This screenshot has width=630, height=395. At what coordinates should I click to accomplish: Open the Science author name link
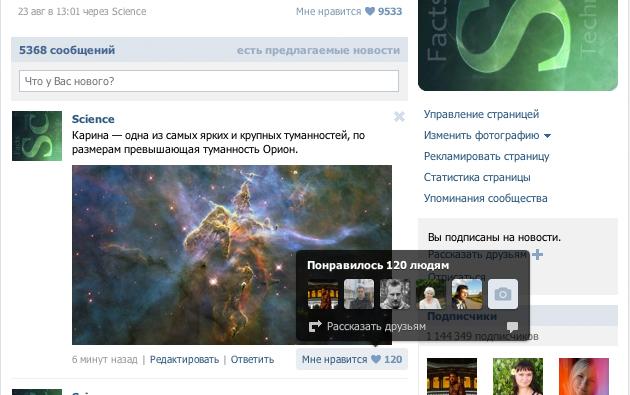pos(93,119)
